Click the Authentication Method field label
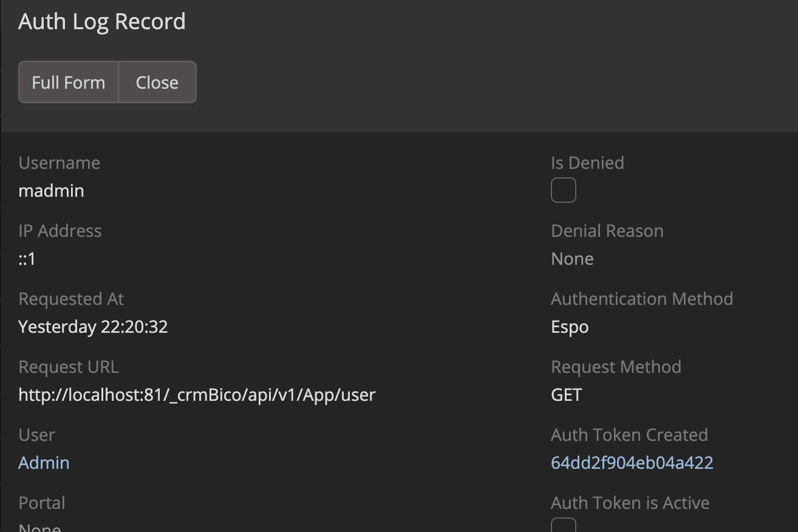Image resolution: width=798 pixels, height=532 pixels. [x=641, y=299]
